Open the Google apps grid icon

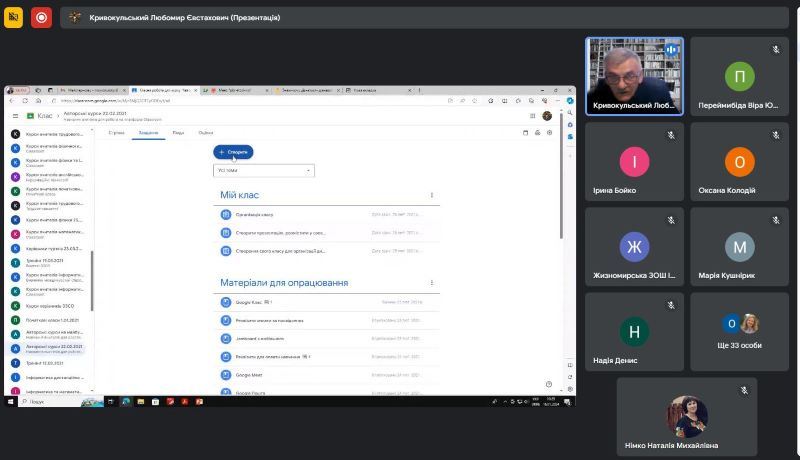point(533,116)
